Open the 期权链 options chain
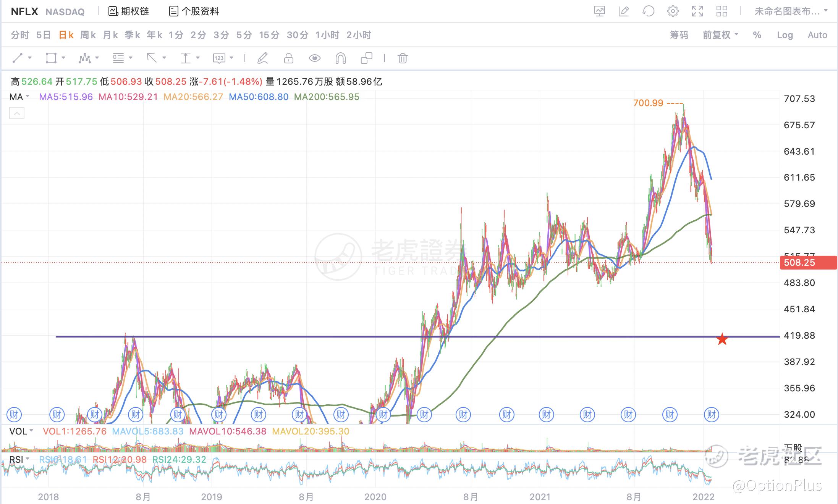The height and width of the screenshot is (504, 838). [x=129, y=11]
